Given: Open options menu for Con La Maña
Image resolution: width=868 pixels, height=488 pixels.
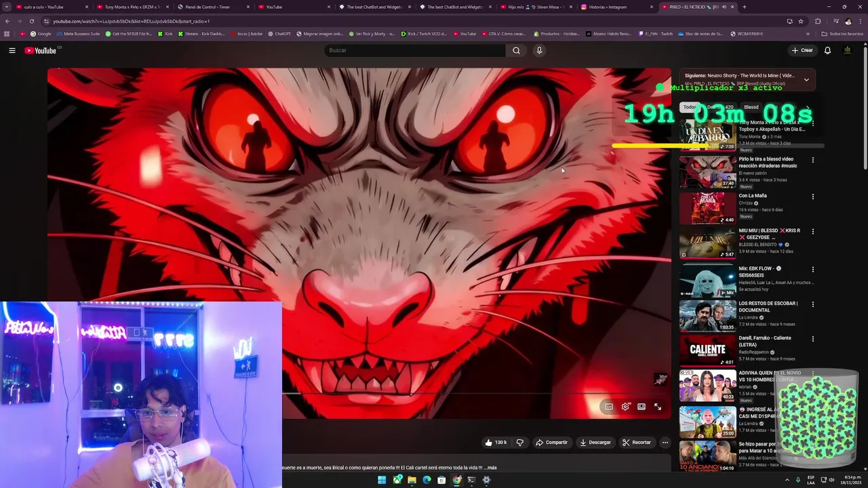Looking at the screenshot, I should 812,197.
